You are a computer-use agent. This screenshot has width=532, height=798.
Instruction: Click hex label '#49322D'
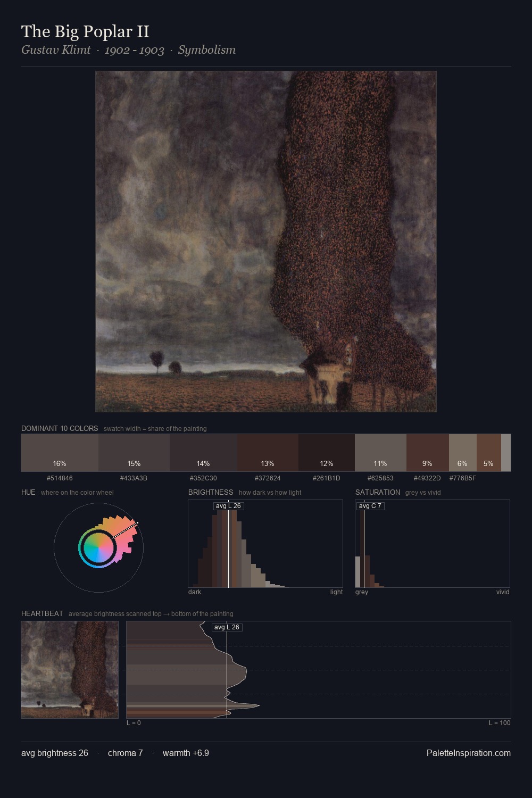pyautogui.click(x=427, y=478)
